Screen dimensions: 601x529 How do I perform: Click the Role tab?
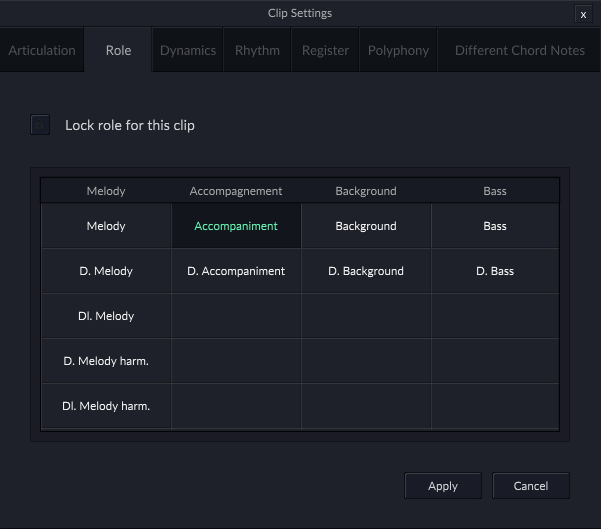tap(118, 51)
